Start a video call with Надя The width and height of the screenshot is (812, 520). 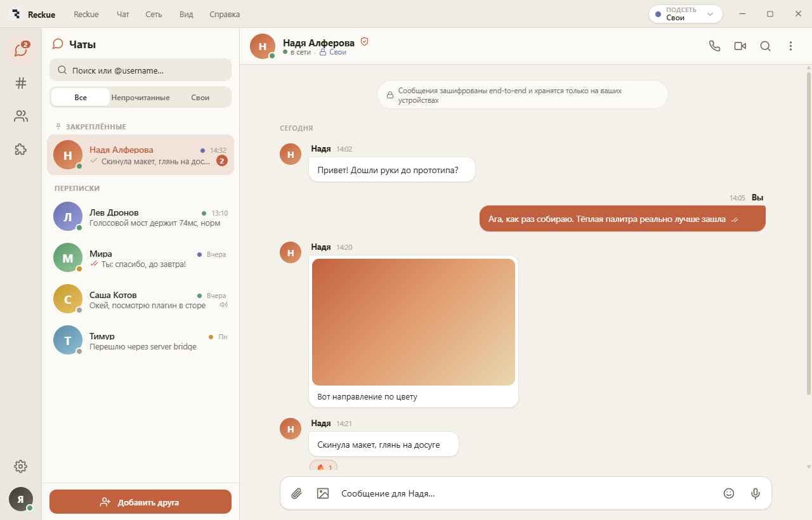click(740, 46)
